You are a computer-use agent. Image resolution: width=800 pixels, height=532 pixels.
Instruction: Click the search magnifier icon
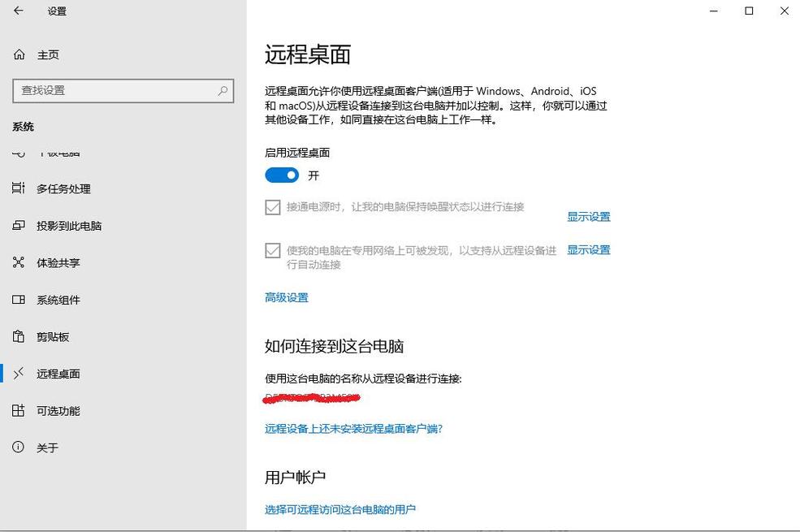(223, 91)
